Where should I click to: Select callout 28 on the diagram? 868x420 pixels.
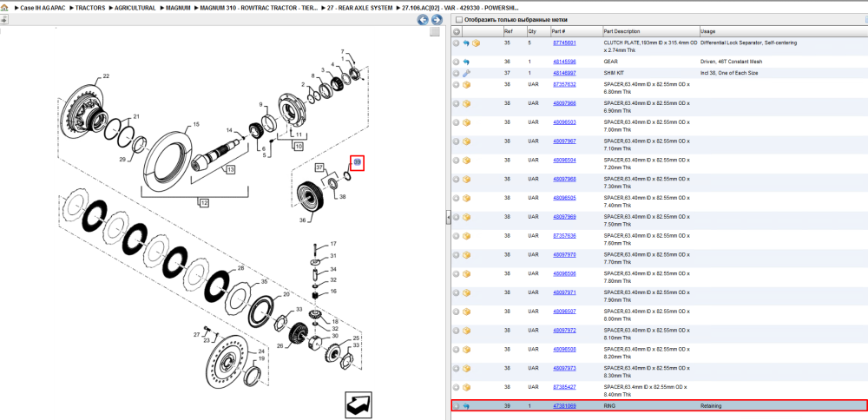[240, 268]
